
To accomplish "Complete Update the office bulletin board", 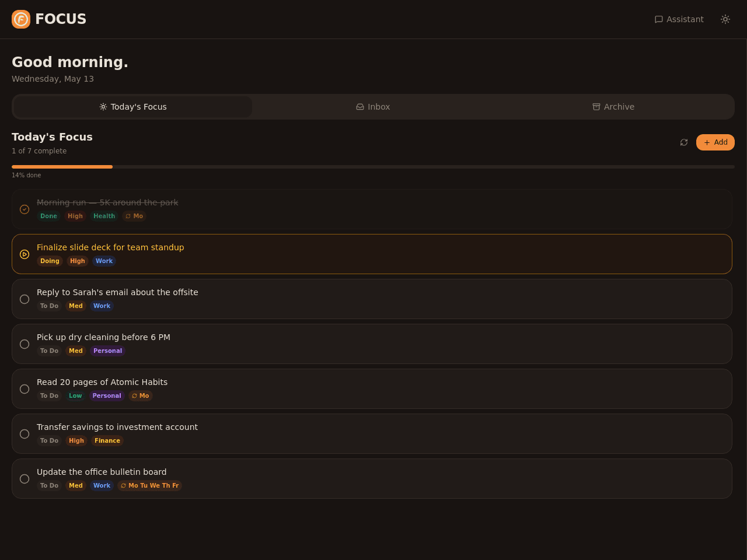I will click(25, 479).
